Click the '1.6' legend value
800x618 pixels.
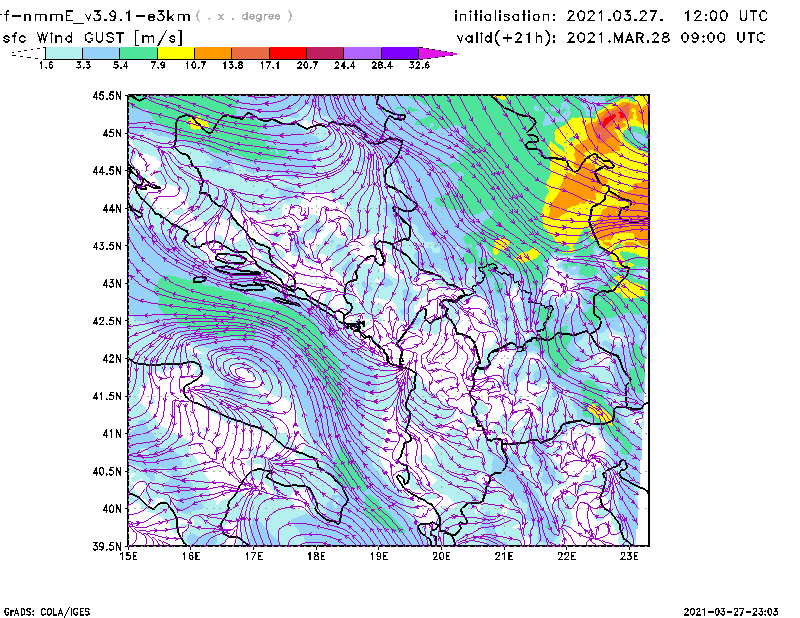point(46,65)
